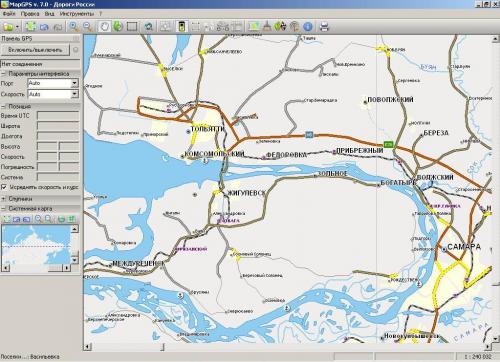Click green map layers toolbar icon
This screenshot has height=362, width=500.
(253, 27)
